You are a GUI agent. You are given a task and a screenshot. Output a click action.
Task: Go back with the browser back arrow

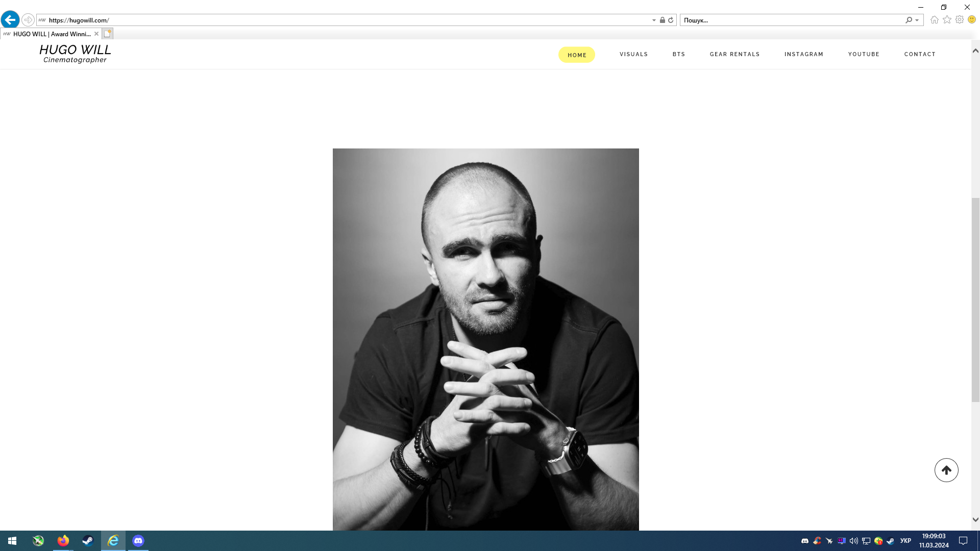point(10,20)
